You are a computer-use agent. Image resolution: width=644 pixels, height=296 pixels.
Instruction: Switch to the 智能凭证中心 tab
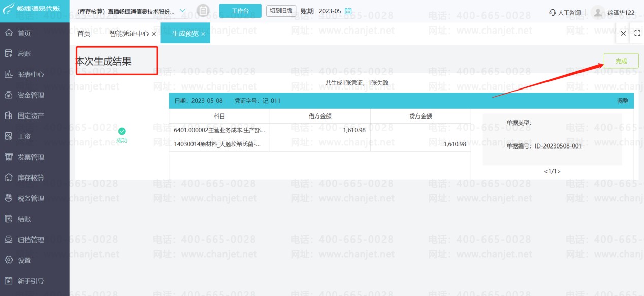coord(129,34)
